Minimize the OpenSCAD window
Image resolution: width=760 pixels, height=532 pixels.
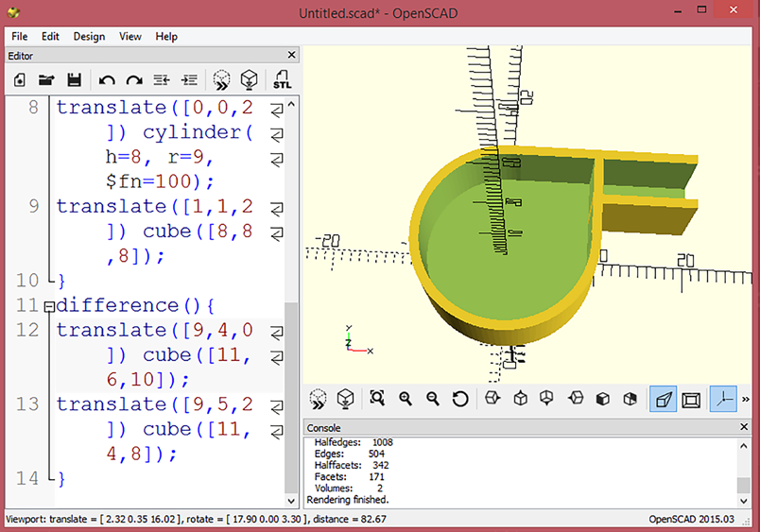click(x=678, y=10)
